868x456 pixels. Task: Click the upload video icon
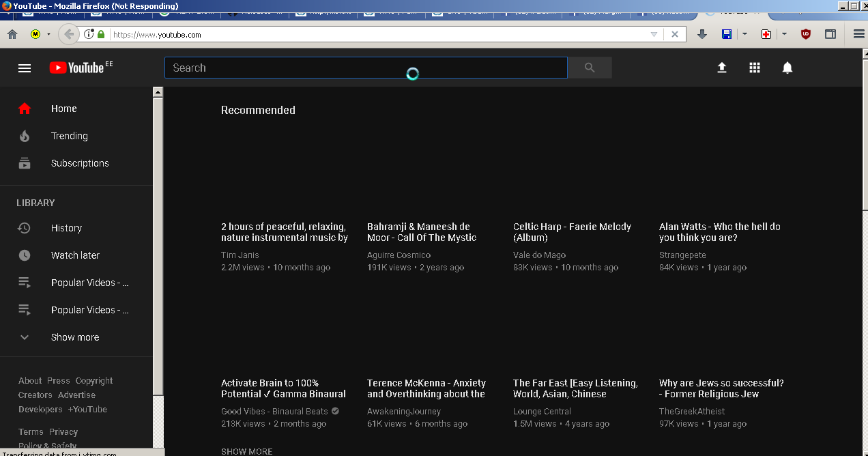(721, 68)
